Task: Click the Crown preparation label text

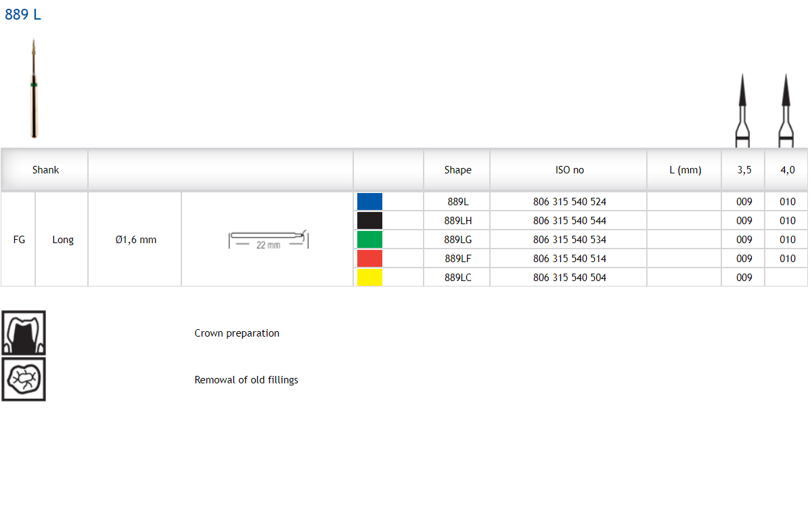Action: 237,333
